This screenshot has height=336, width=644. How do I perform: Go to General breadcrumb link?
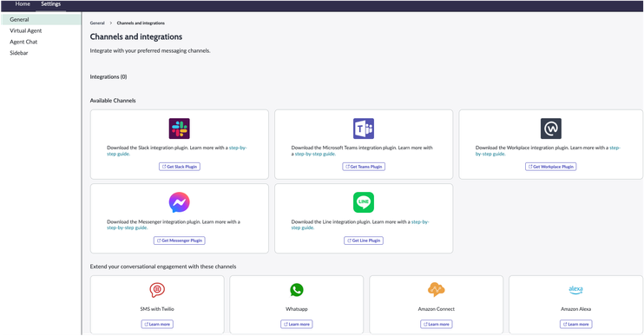97,23
